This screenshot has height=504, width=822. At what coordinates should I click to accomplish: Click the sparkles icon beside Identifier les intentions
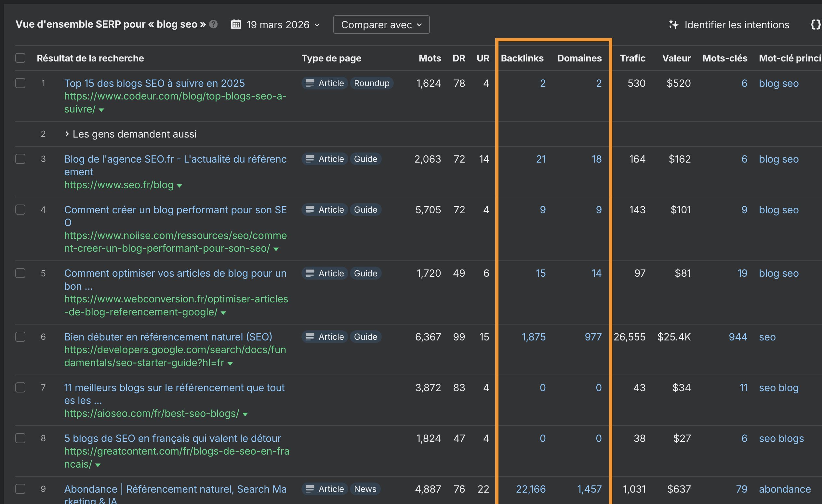[673, 24]
